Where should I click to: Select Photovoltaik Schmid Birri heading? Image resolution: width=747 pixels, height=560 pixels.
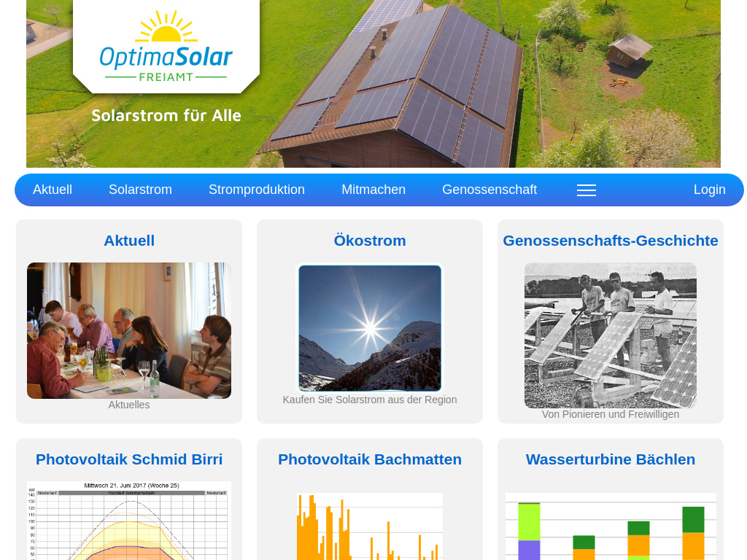(x=129, y=459)
